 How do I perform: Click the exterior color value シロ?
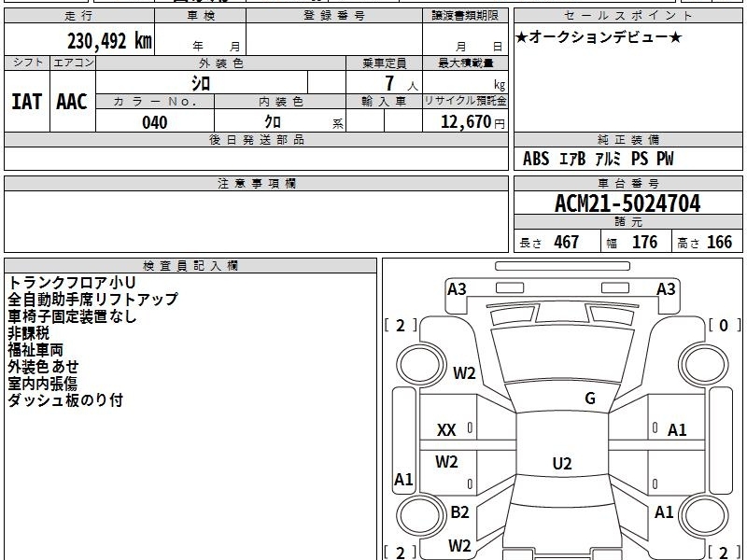201,83
